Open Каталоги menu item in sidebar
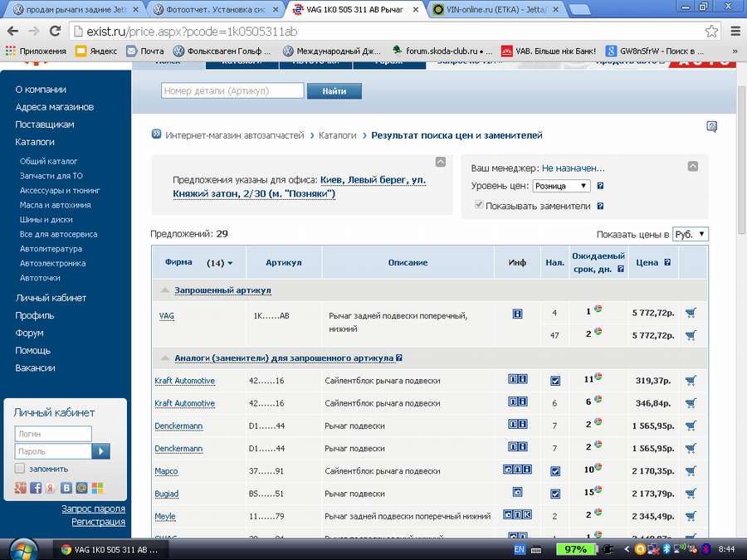The image size is (747, 560). (x=35, y=141)
